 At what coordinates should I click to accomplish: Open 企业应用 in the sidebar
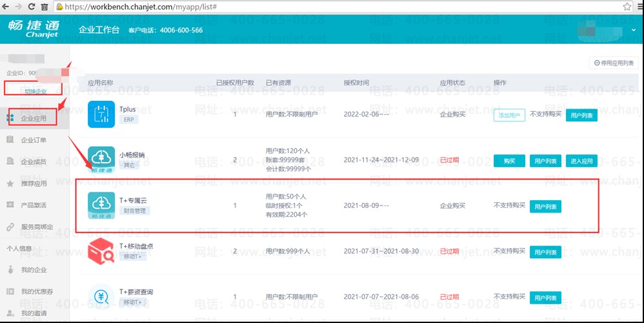click(x=34, y=118)
